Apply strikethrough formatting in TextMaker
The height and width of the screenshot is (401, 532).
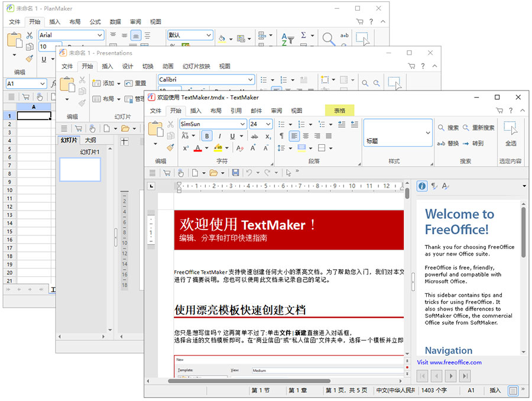pos(254,136)
